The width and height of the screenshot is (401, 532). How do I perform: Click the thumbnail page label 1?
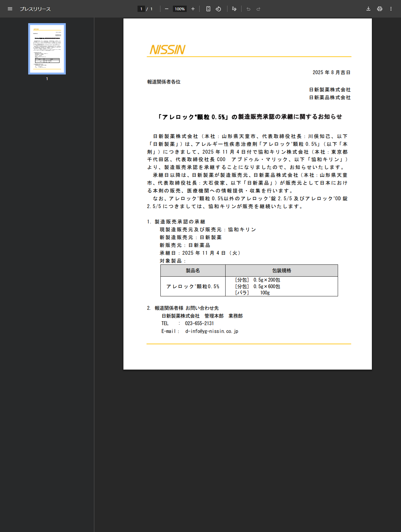[x=47, y=79]
